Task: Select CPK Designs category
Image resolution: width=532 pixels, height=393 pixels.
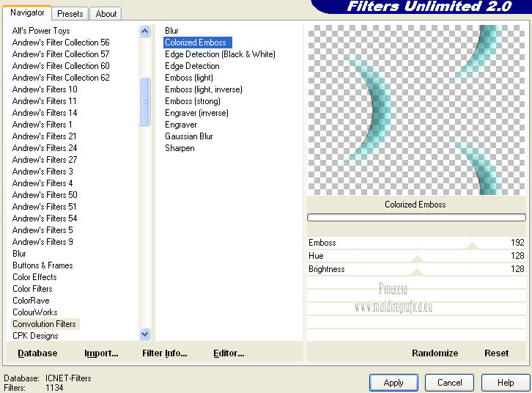Action: coord(35,336)
